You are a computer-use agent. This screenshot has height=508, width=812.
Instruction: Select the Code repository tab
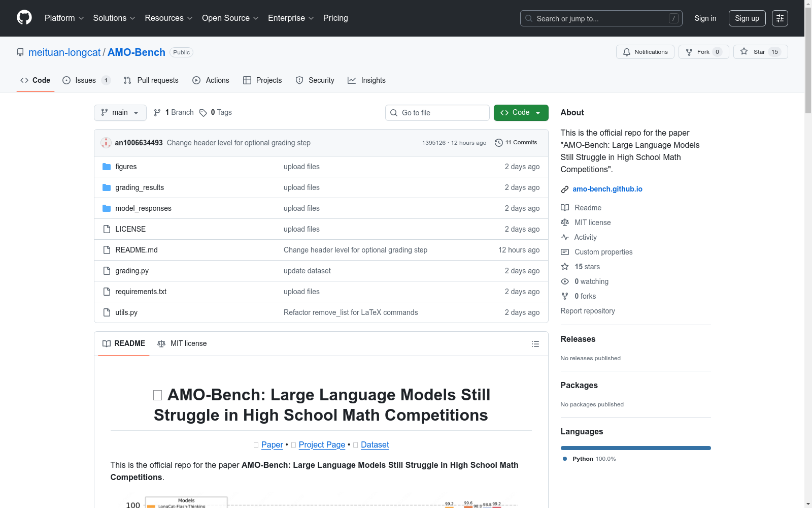(36, 80)
